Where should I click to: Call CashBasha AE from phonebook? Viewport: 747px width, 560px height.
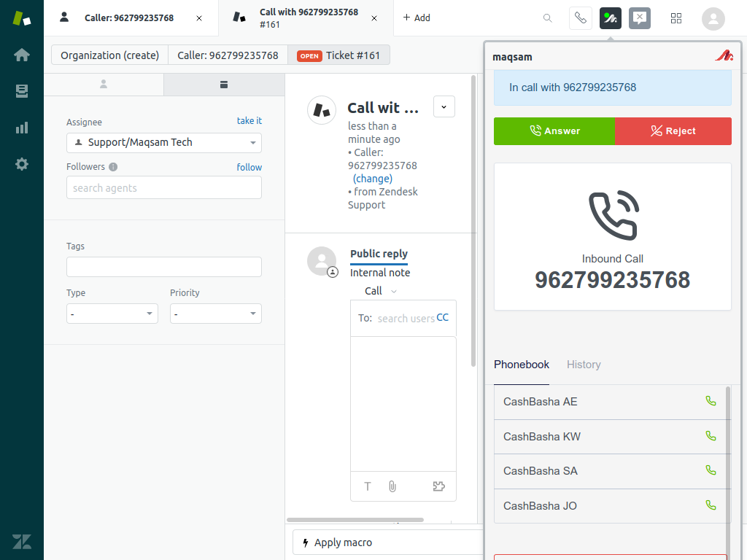711,401
